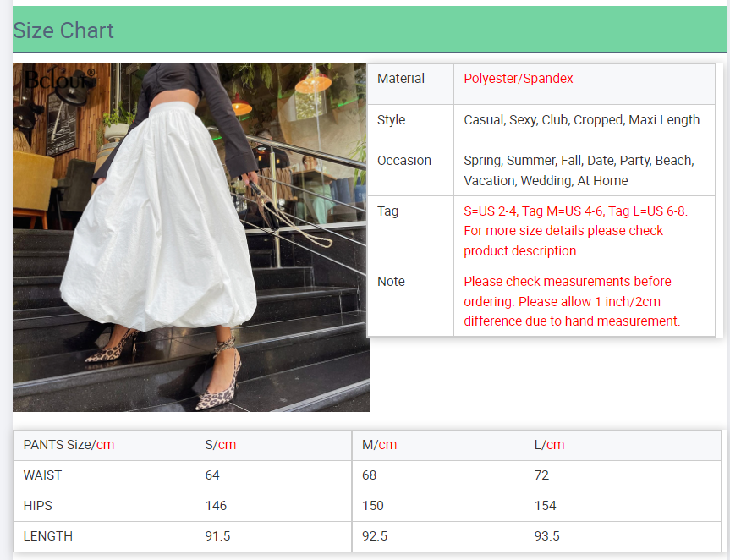Click the red measurement note text
The height and width of the screenshot is (560, 730).
point(572,301)
